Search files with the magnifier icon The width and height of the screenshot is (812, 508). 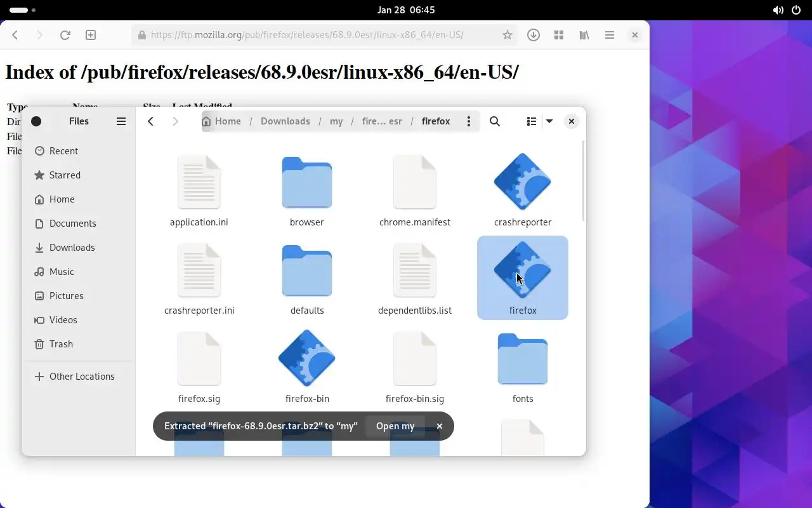495,121
